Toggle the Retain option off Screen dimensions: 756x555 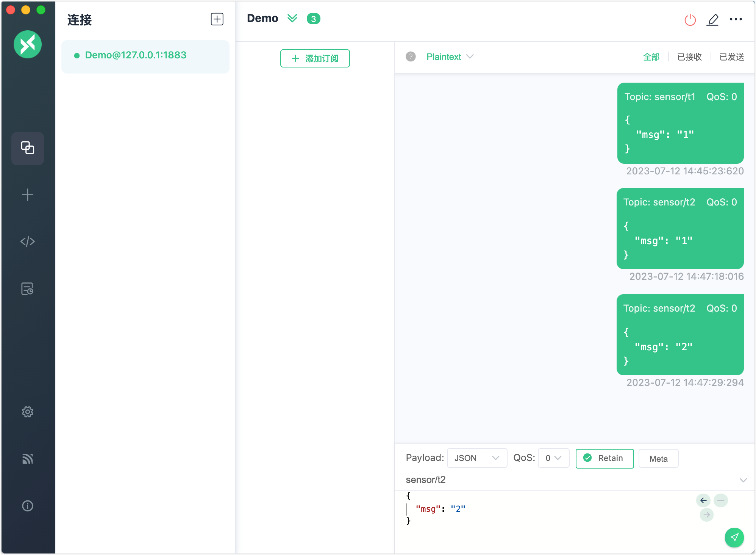[604, 458]
